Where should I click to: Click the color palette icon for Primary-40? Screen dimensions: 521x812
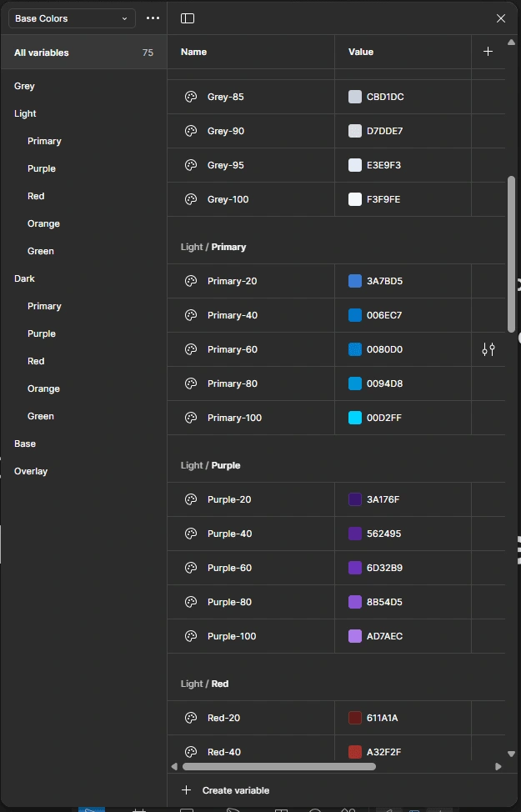(191, 315)
